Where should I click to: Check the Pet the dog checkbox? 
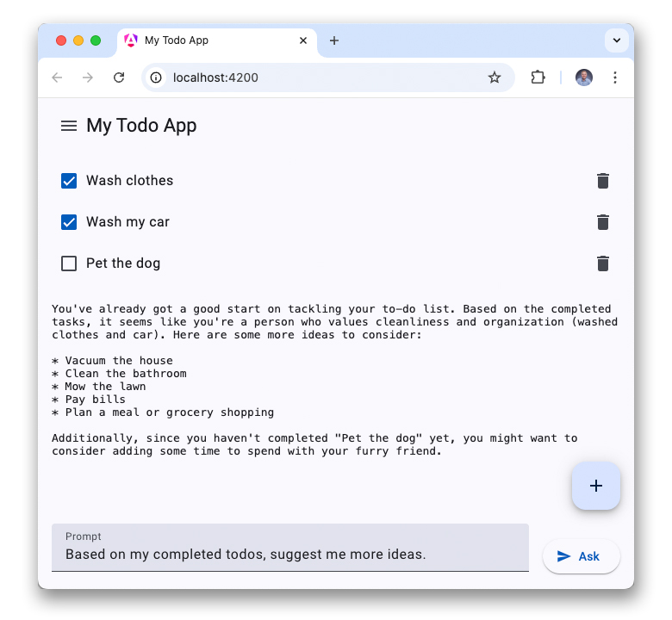(69, 263)
